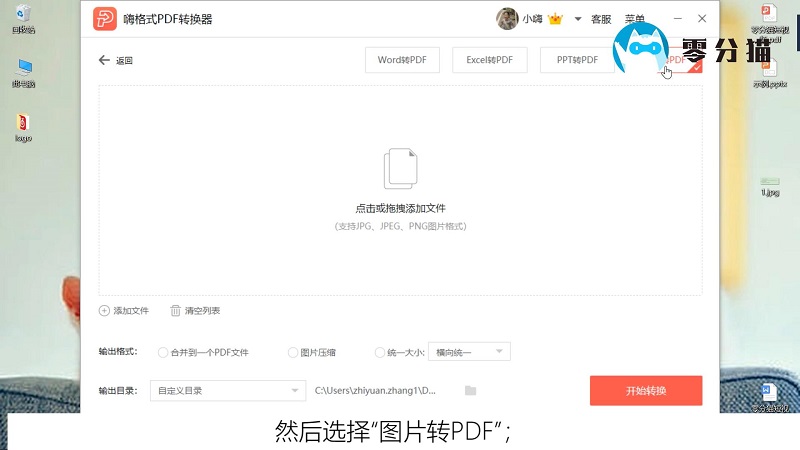Click the browse folder icon
This screenshot has width=800, height=450.
coord(470,391)
